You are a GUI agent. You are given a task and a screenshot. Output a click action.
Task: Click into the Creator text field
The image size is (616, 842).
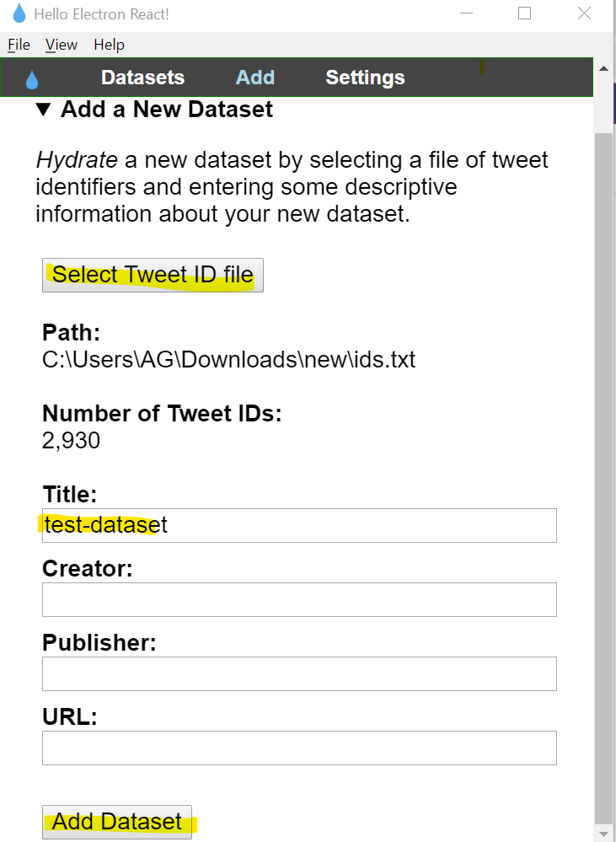299,599
